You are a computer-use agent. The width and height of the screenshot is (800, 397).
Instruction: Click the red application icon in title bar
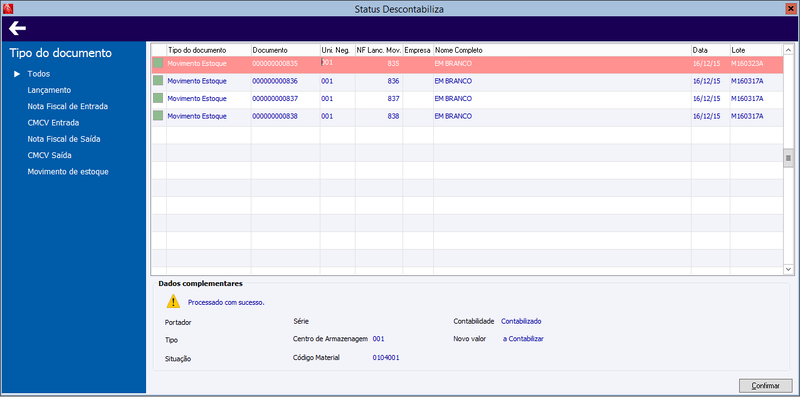(x=7, y=9)
